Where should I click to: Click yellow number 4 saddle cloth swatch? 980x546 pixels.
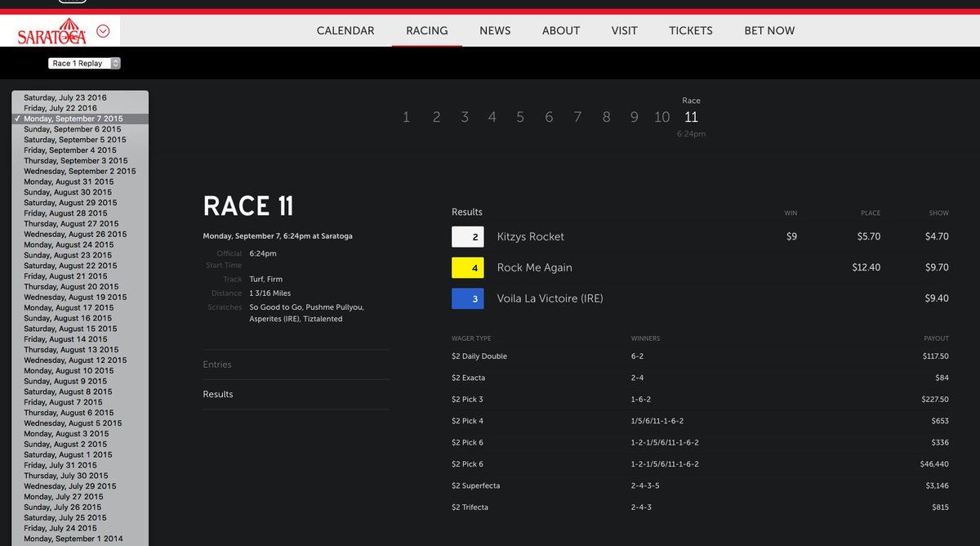pyautogui.click(x=467, y=268)
